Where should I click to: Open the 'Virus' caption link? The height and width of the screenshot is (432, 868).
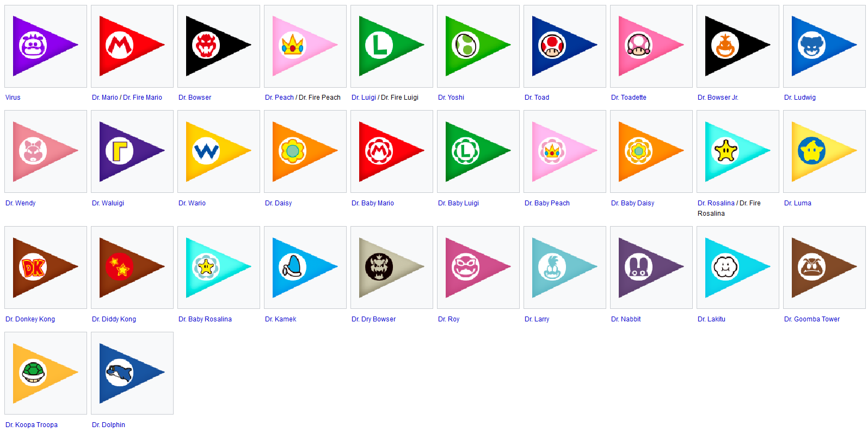[x=13, y=98]
